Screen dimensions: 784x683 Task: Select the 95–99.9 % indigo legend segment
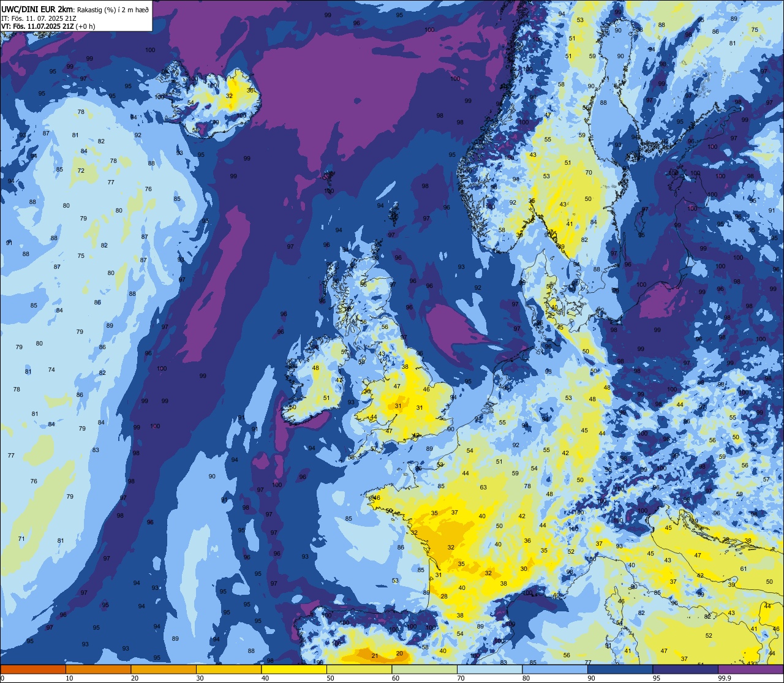tap(685, 669)
